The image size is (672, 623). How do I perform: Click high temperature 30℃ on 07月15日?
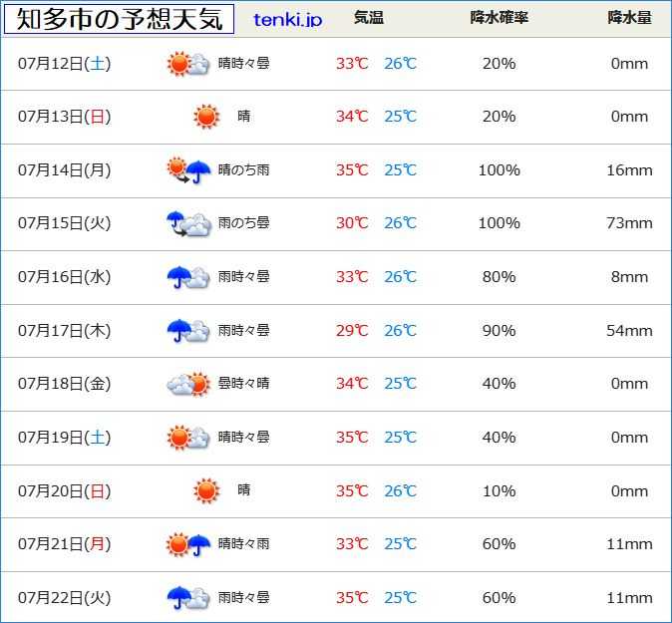[x=352, y=223]
